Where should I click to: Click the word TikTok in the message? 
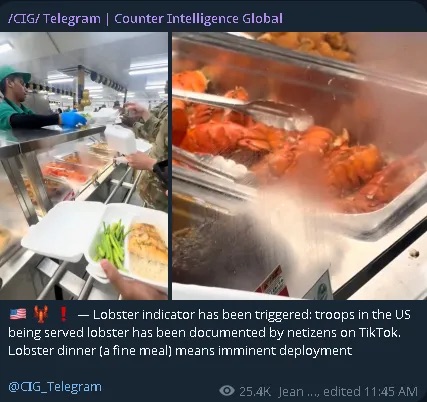(378, 332)
